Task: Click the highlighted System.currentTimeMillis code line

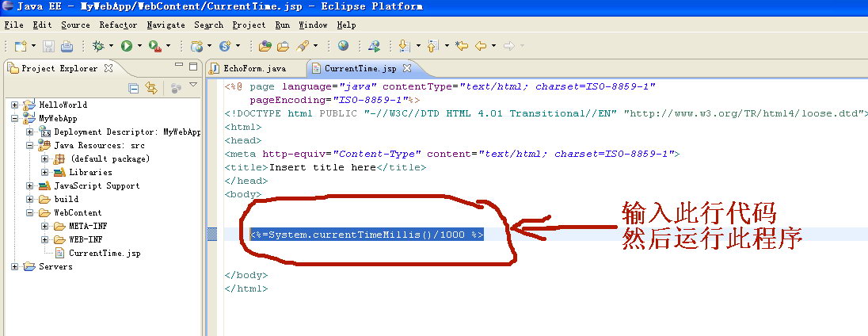Action: [x=366, y=235]
